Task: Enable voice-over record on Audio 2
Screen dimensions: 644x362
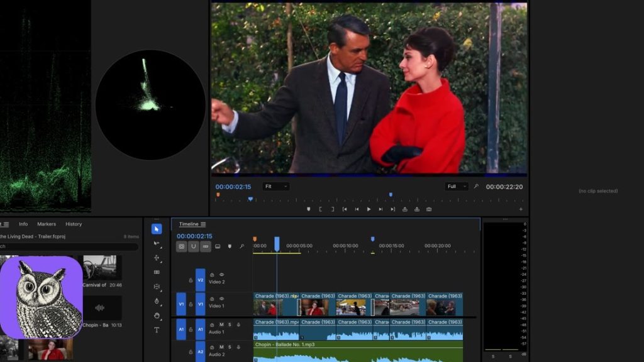Action: [238, 347]
